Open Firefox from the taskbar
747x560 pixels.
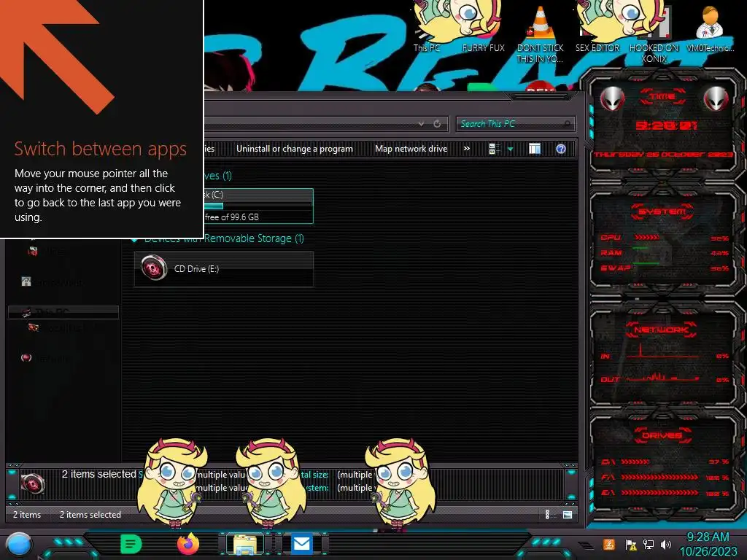(188, 544)
